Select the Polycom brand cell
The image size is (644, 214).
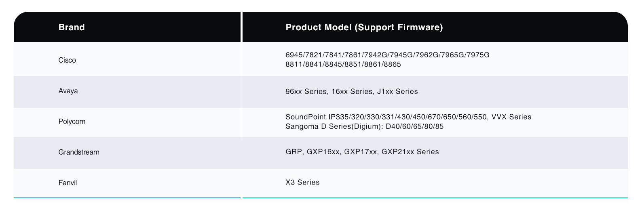click(x=72, y=122)
